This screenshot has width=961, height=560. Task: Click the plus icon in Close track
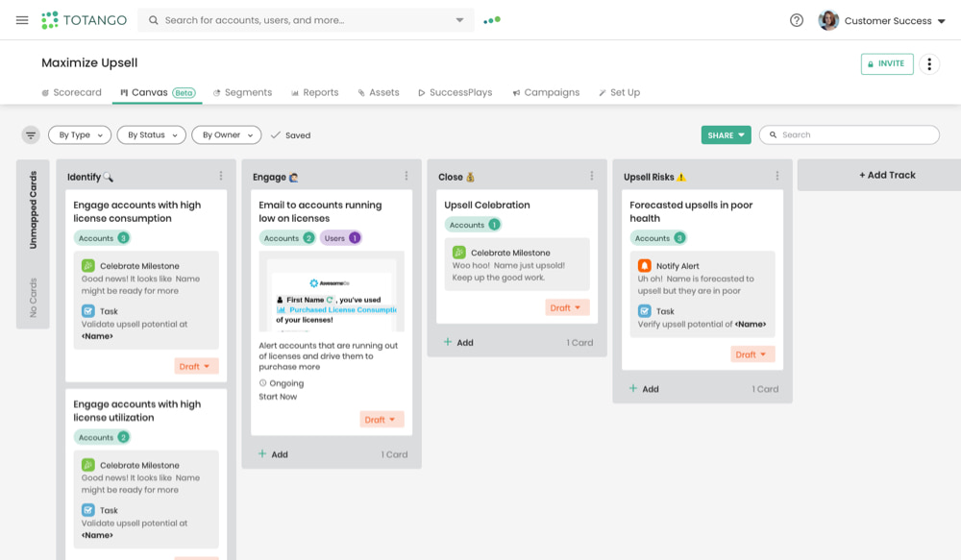click(448, 342)
